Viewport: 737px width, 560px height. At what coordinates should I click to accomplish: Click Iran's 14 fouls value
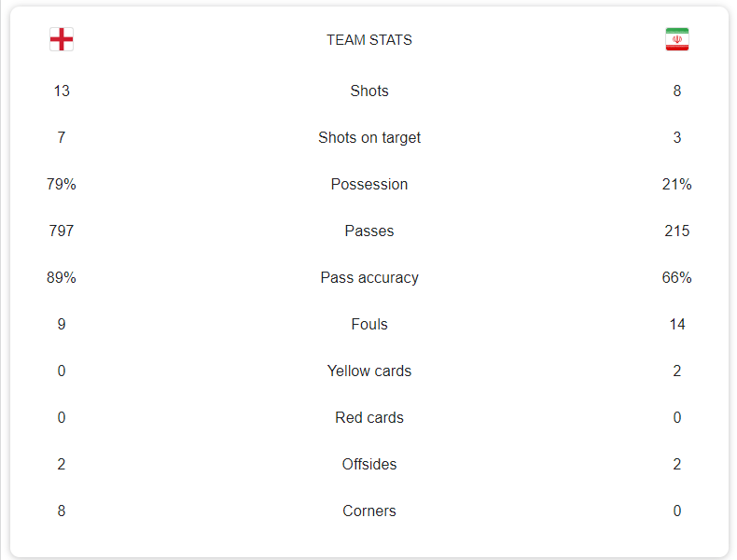pyautogui.click(x=677, y=324)
